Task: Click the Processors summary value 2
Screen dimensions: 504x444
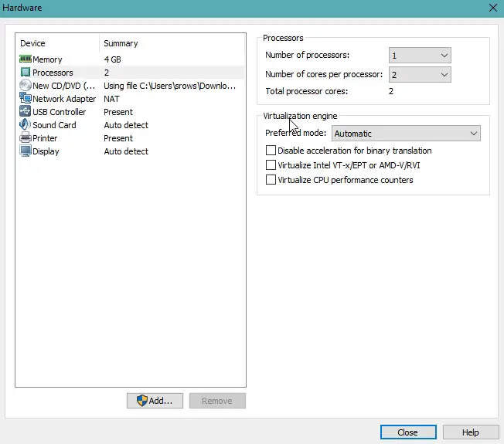Action: [x=107, y=73]
